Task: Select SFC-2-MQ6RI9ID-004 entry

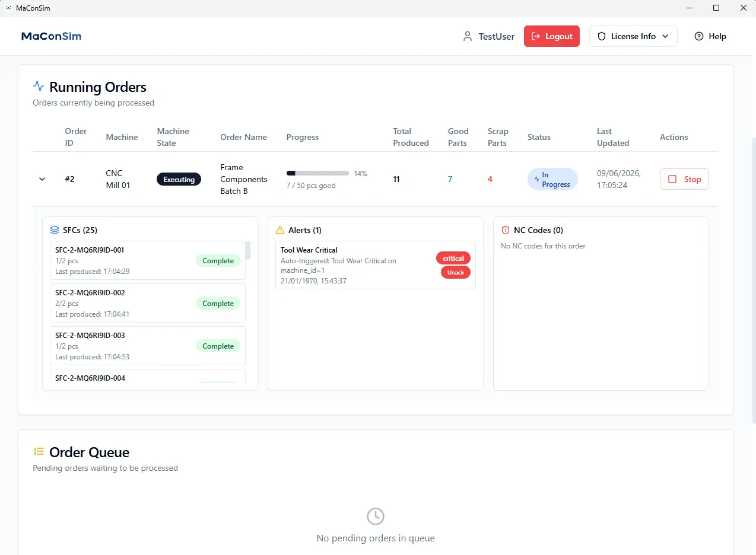Action: tap(148, 377)
